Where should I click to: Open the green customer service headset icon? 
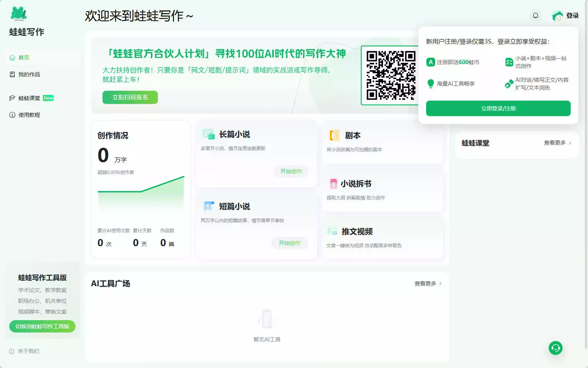pyautogui.click(x=555, y=348)
